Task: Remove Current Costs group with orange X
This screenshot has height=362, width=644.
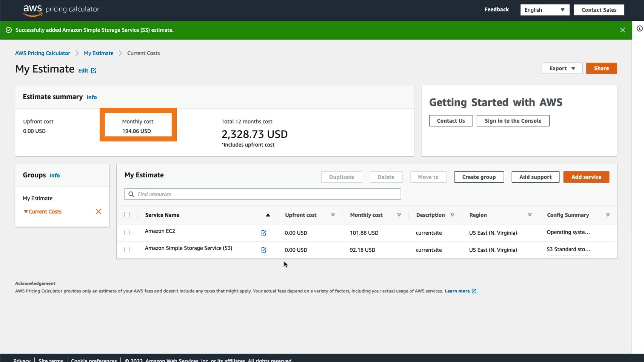Action: click(98, 212)
